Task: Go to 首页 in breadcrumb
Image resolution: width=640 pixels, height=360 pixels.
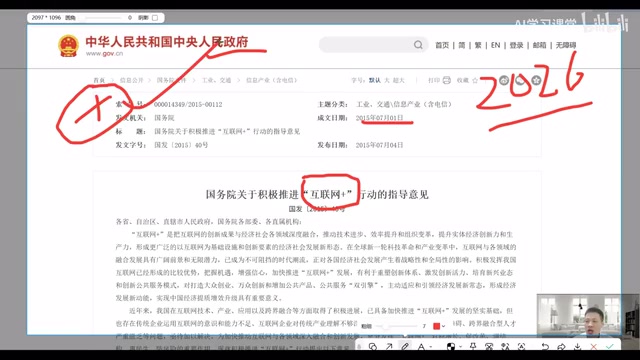Action: click(99, 80)
